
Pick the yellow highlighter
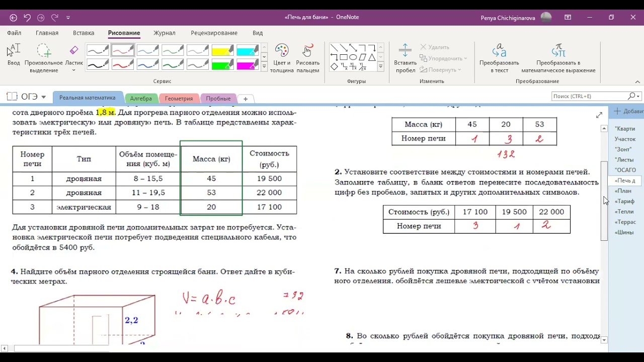click(x=222, y=51)
